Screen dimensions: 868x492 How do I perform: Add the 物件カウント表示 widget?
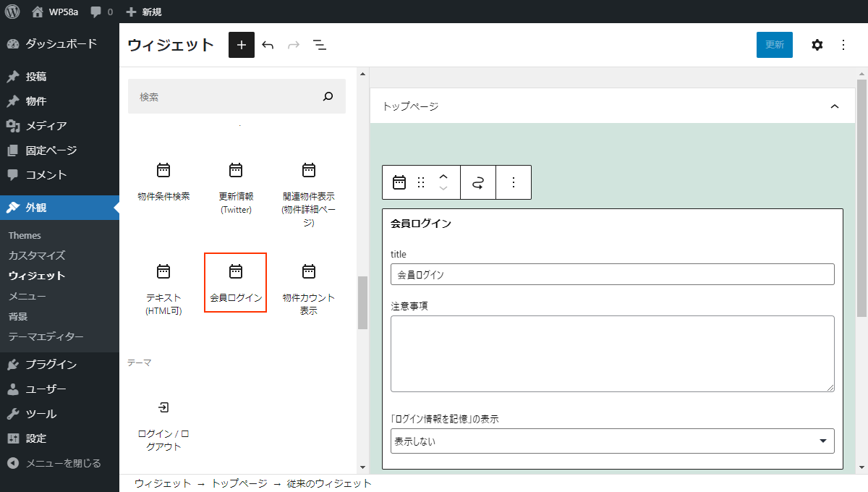308,289
